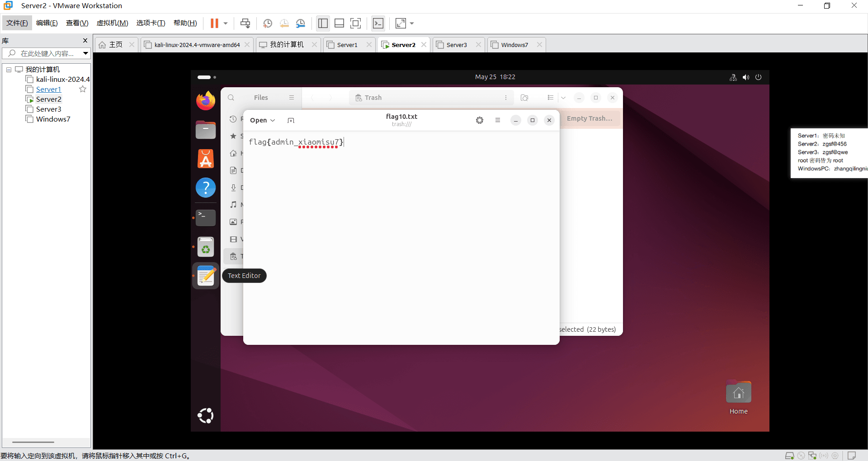The height and width of the screenshot is (461, 868).
Task: Open Terminal from the Ubuntu dock
Action: click(206, 217)
